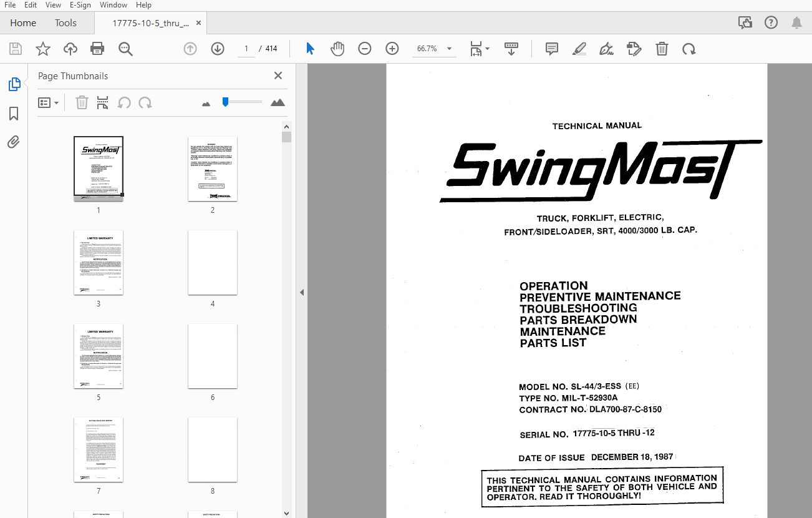
Task: Switch to the Home tab
Action: click(x=23, y=23)
